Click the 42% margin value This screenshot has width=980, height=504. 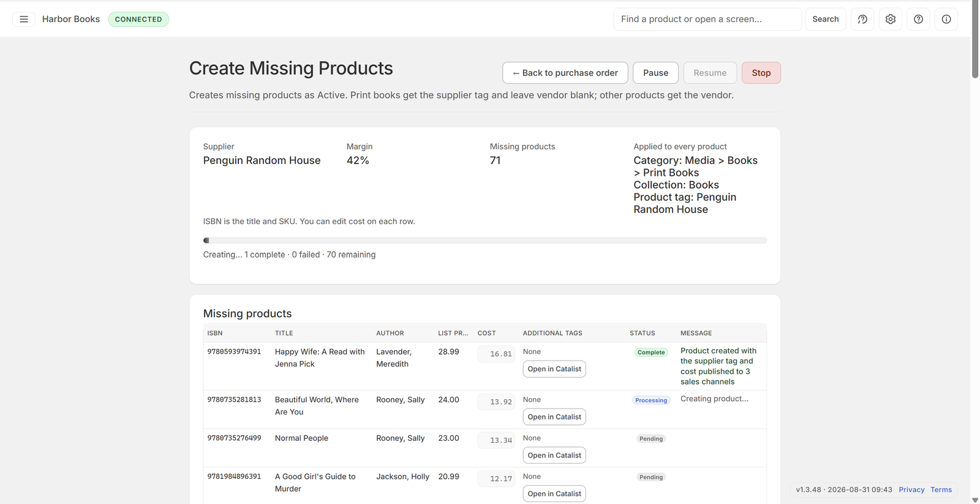point(358,160)
